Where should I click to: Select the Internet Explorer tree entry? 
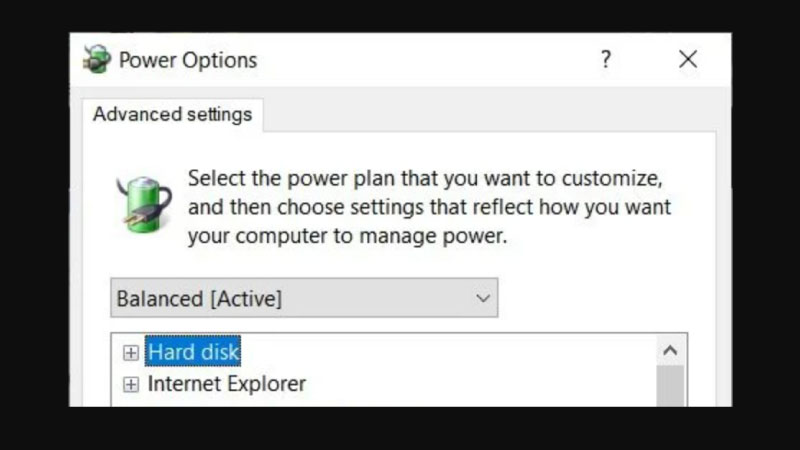click(x=227, y=384)
